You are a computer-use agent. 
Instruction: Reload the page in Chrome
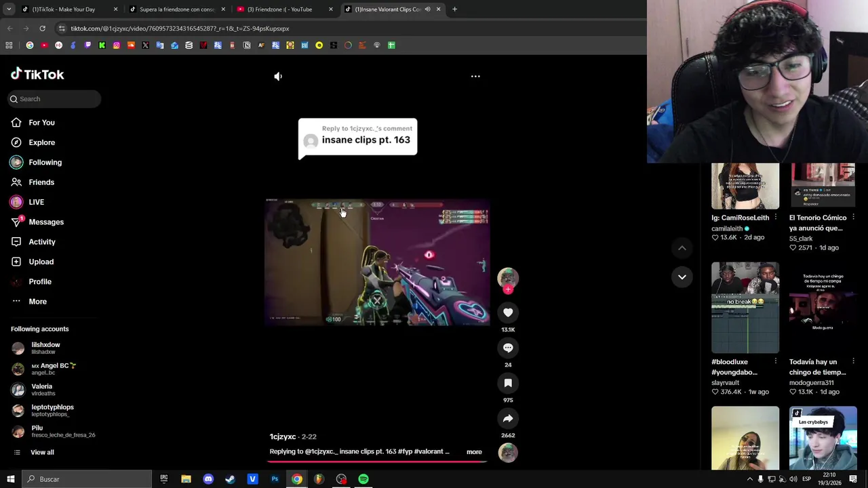coord(42,28)
